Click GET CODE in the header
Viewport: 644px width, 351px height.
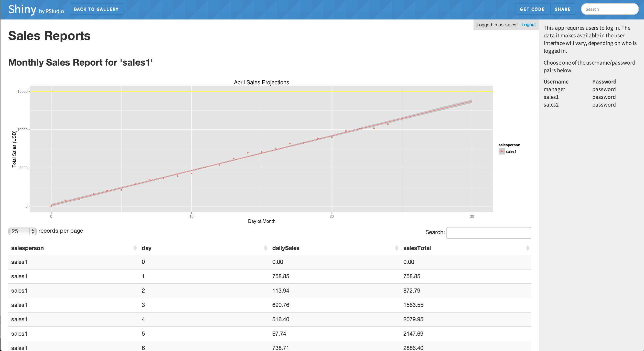pos(532,9)
